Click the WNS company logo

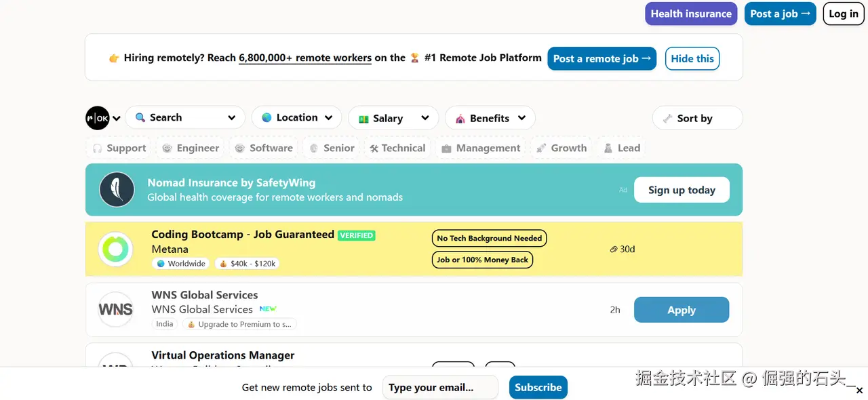[115, 309]
